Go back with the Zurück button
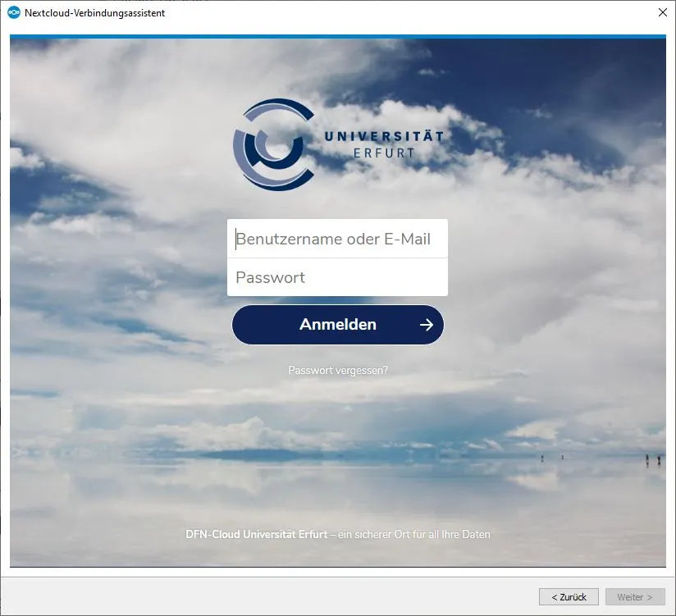The height and width of the screenshot is (616, 676). pyautogui.click(x=569, y=597)
